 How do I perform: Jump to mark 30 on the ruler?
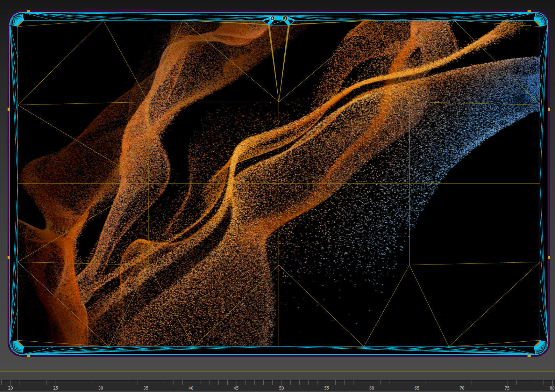point(101,388)
